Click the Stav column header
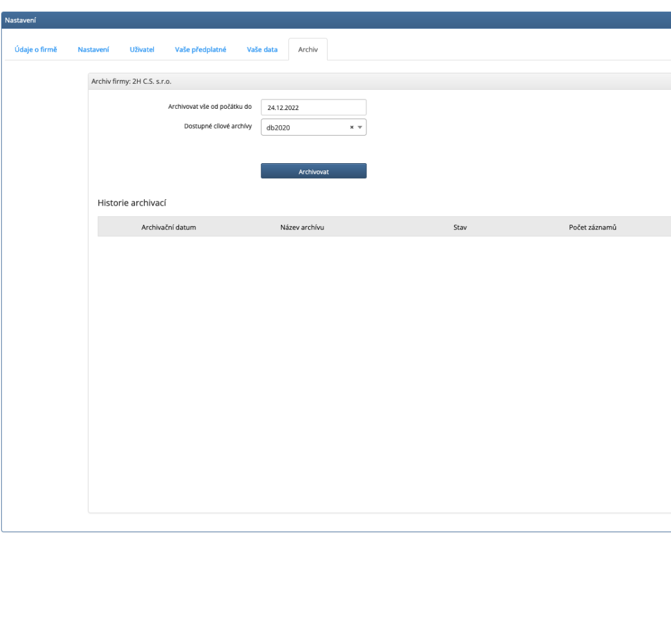 pos(460,227)
